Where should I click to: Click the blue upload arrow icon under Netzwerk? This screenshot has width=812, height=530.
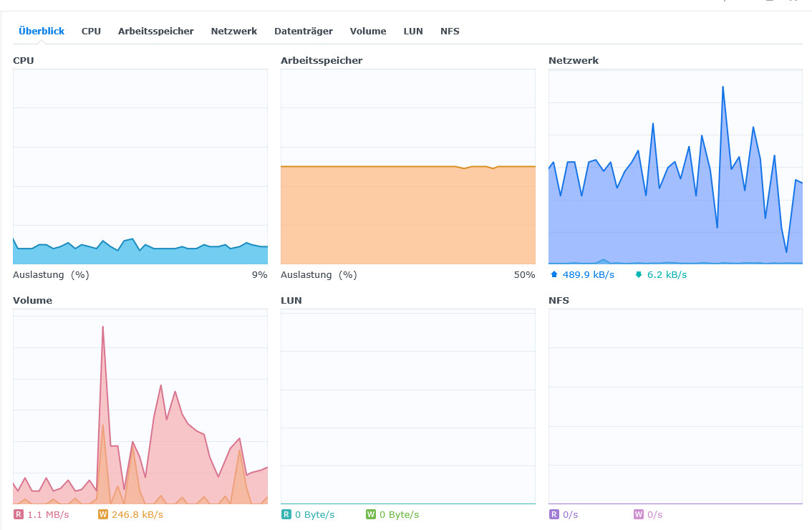pos(554,274)
